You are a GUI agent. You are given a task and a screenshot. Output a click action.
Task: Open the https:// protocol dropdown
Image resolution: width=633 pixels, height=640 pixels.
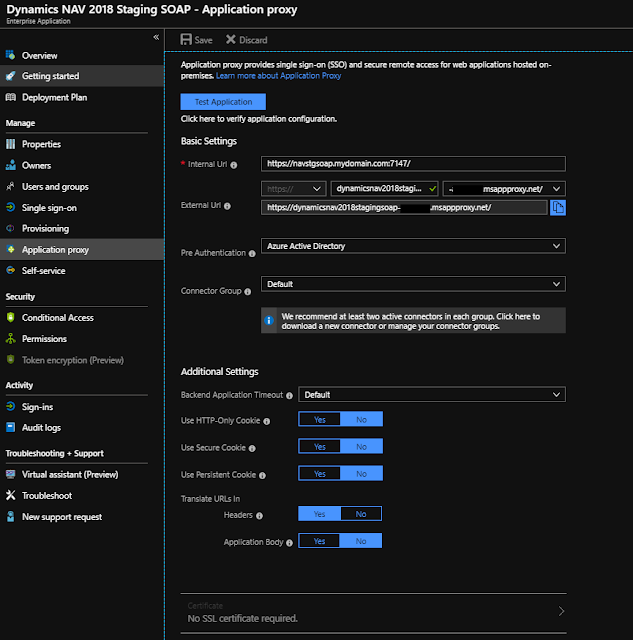[293, 189]
